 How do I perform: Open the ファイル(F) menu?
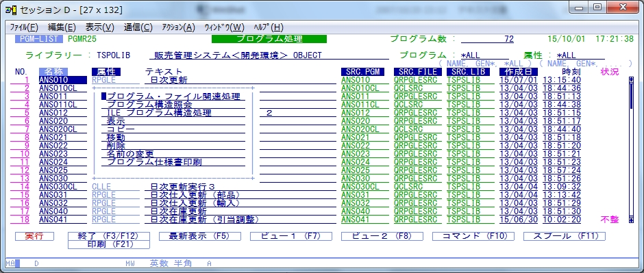pos(24,27)
